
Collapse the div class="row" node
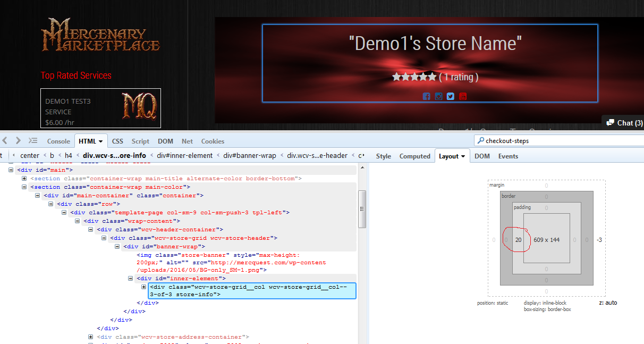[x=51, y=204]
